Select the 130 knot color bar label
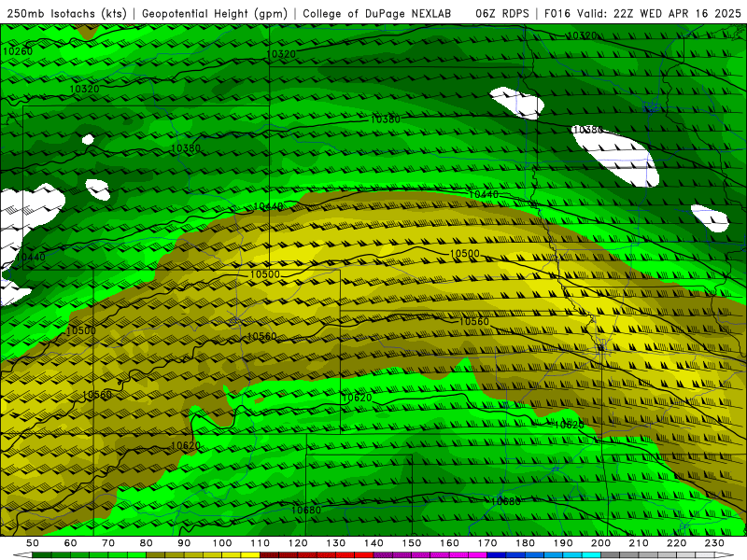The height and width of the screenshot is (560, 747). coord(336,543)
